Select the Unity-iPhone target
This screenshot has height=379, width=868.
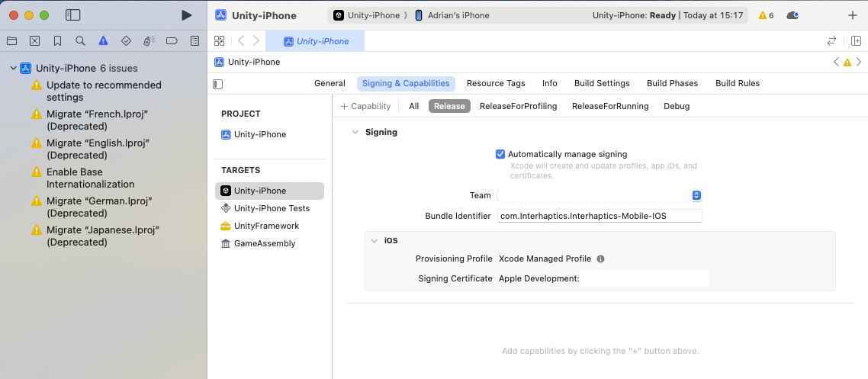pos(269,191)
